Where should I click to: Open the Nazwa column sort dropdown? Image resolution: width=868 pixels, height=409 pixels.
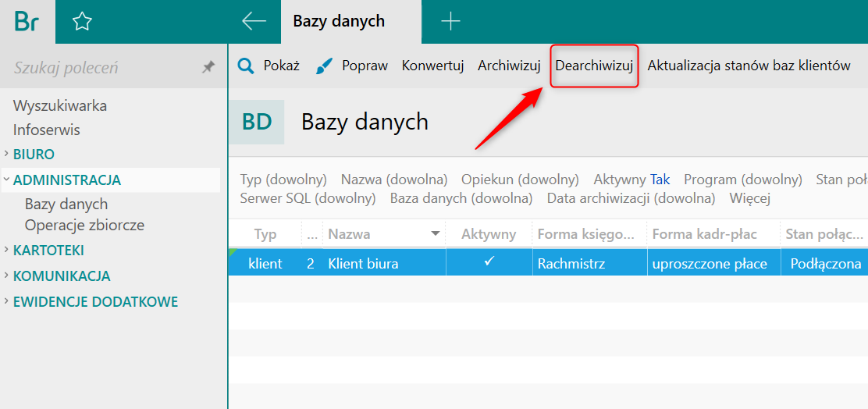pyautogui.click(x=435, y=233)
